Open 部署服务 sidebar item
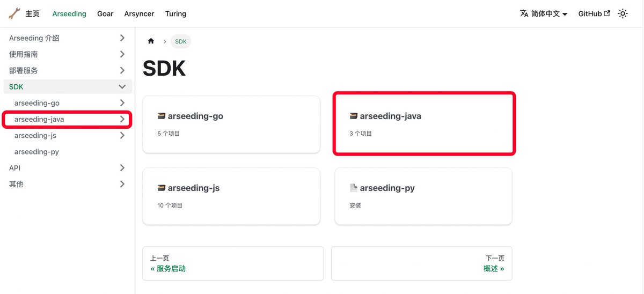The height and width of the screenshot is (294, 644). point(24,70)
